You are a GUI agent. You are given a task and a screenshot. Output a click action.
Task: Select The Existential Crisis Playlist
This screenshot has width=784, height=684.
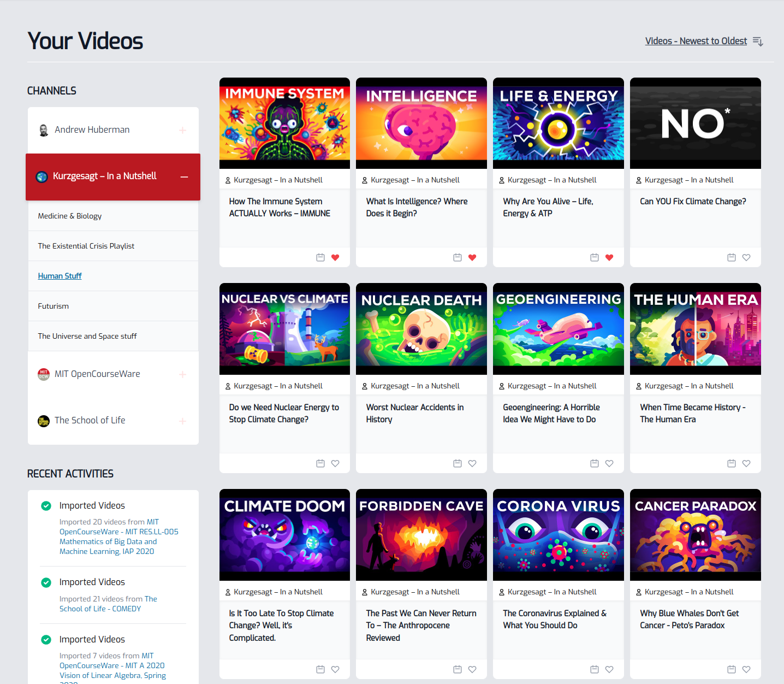click(113, 246)
